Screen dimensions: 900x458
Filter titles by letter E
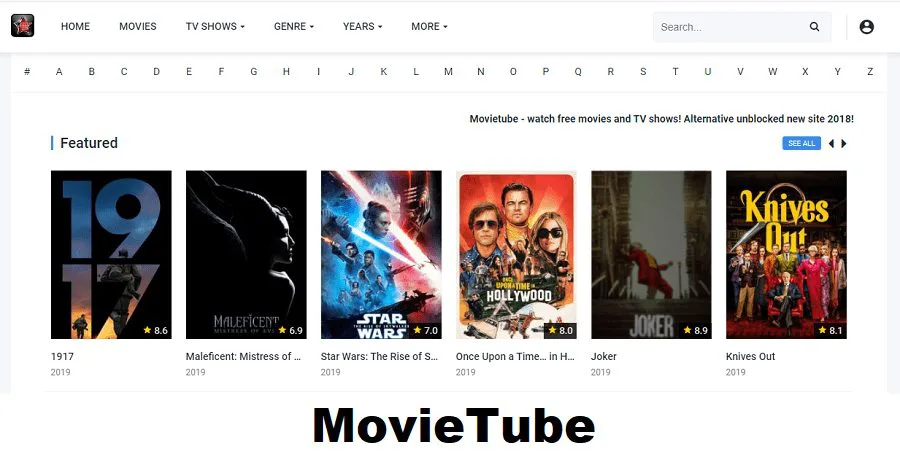point(189,72)
